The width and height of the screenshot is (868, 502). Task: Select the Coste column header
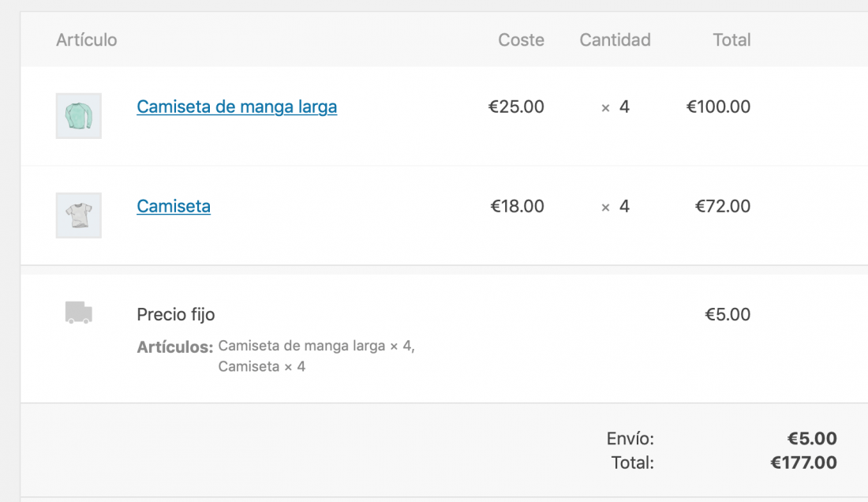521,39
